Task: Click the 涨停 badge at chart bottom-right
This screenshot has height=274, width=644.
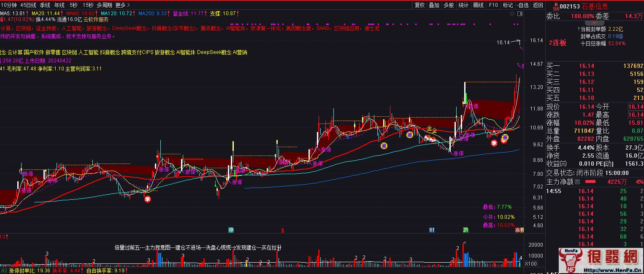Action: pyautogui.click(x=519, y=230)
